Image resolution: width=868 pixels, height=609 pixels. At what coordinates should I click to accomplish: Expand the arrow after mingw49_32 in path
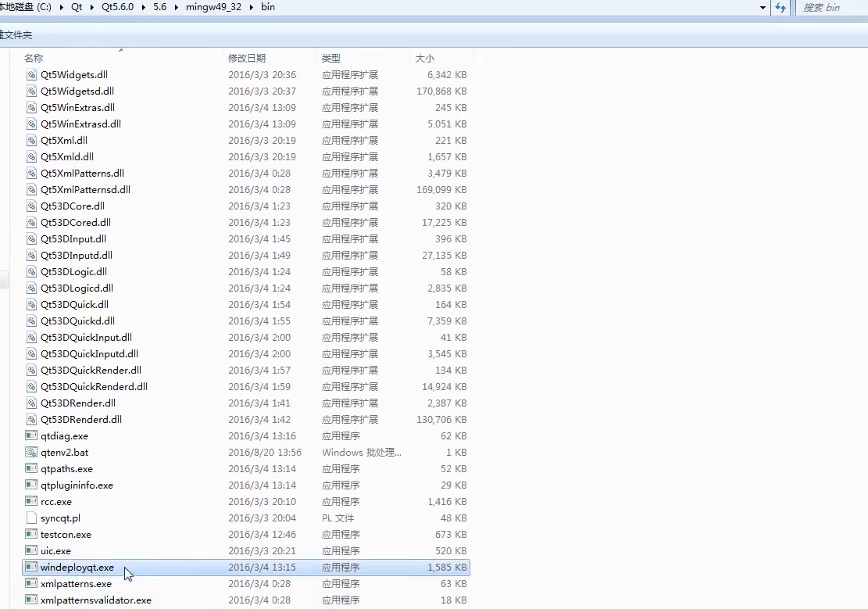(x=252, y=8)
